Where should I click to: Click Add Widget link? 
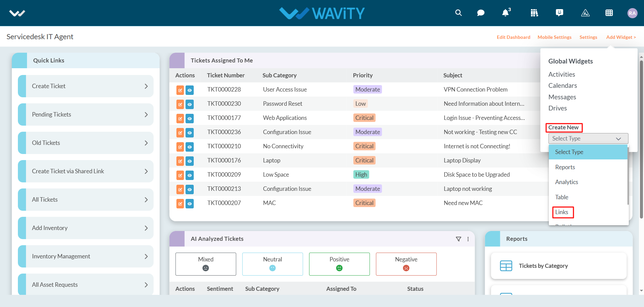coord(621,37)
